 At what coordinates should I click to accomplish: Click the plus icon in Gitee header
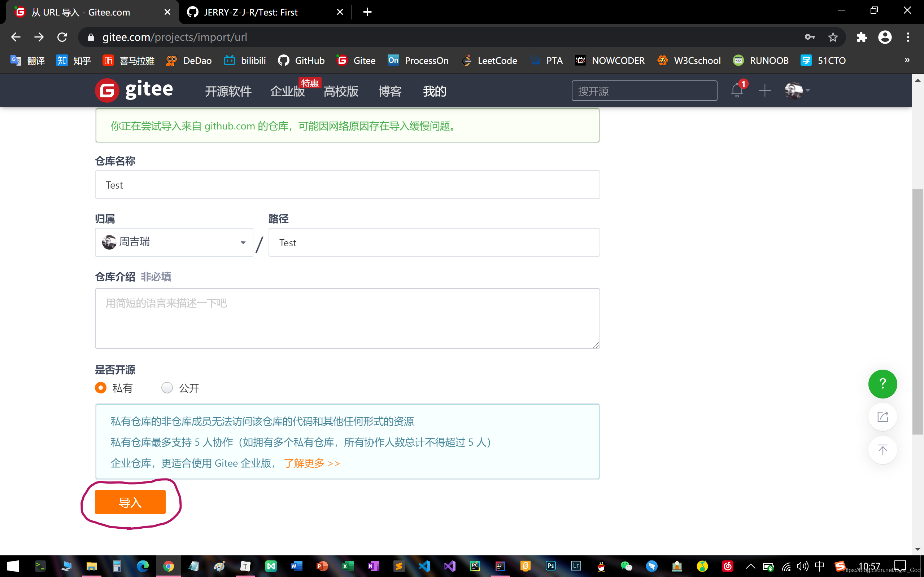tap(765, 91)
